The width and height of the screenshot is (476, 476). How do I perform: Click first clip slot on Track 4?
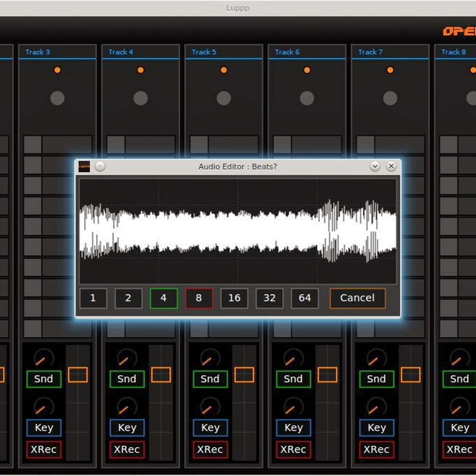click(141, 145)
